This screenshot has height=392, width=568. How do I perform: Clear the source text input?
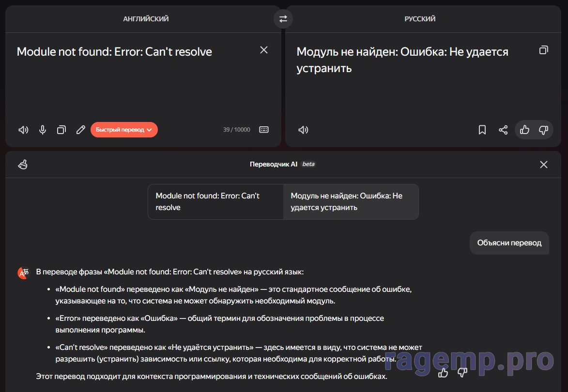pos(264,50)
